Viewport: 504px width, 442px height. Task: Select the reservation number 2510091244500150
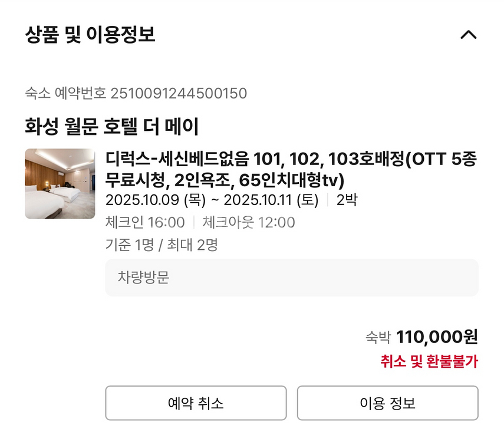coord(179,93)
